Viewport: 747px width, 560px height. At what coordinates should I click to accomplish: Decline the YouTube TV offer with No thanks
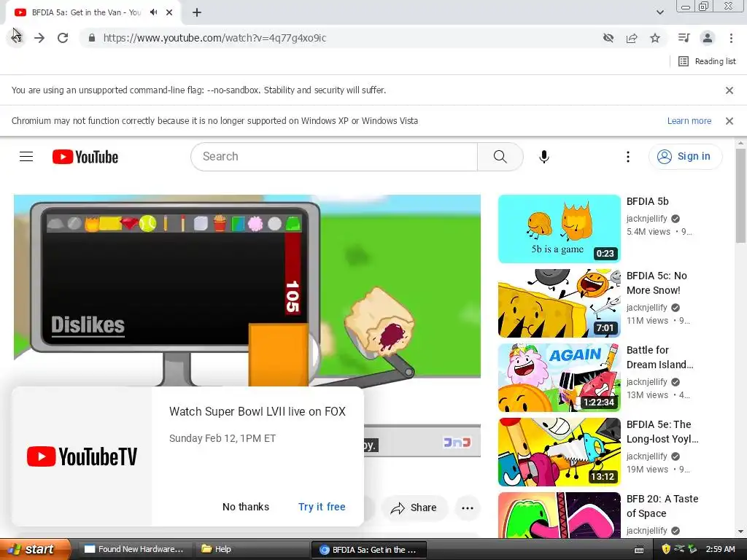(x=246, y=507)
